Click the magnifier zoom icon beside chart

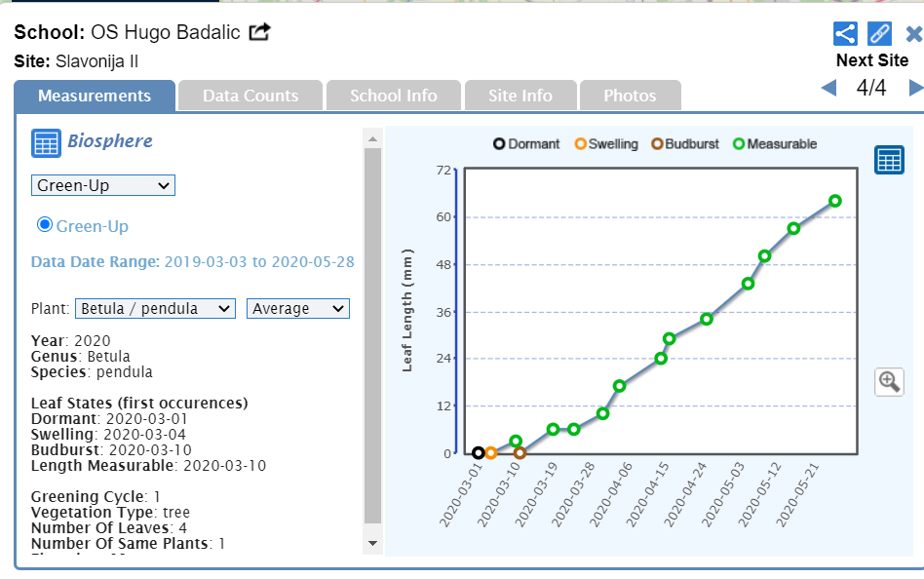(888, 381)
